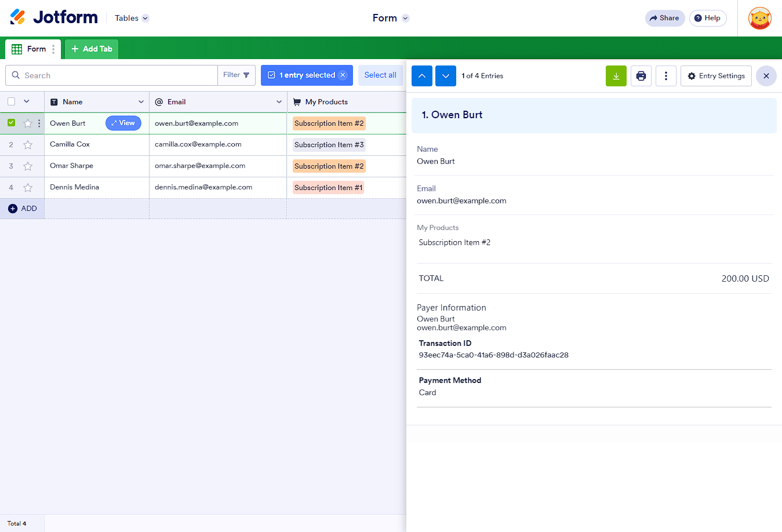Click the orange 'Subscription Item #2' tag in the Owen Burt row
The height and width of the screenshot is (532, 782).
click(x=329, y=123)
